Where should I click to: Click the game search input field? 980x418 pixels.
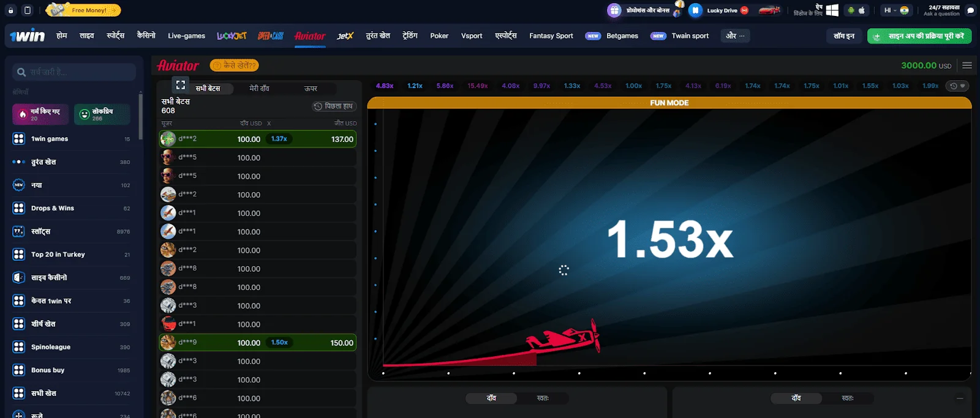73,72
